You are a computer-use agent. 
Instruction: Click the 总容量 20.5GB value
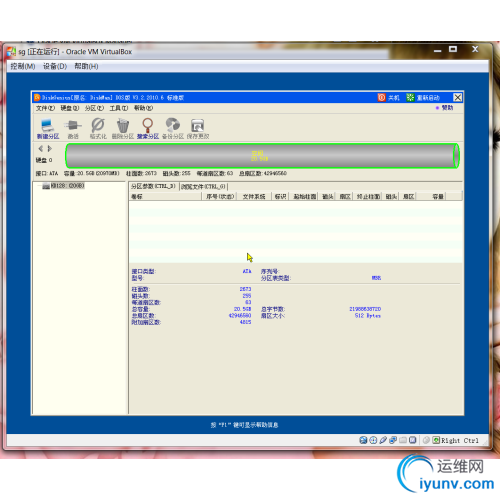(x=242, y=309)
